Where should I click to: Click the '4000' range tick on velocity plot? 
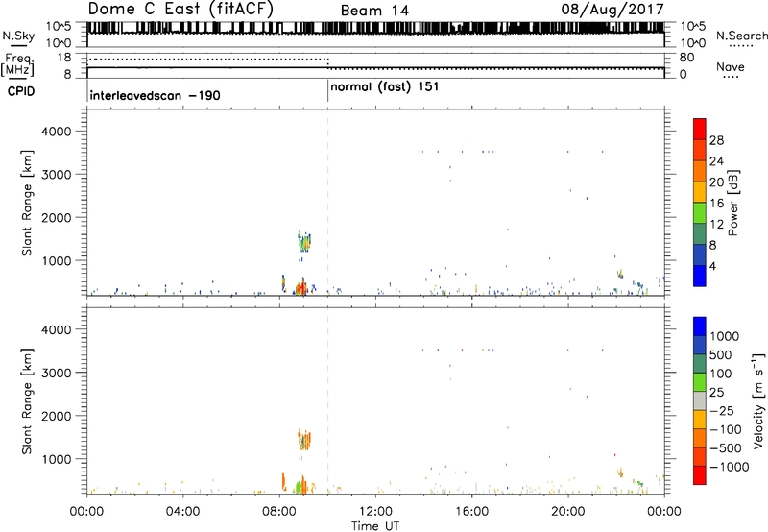57,329
